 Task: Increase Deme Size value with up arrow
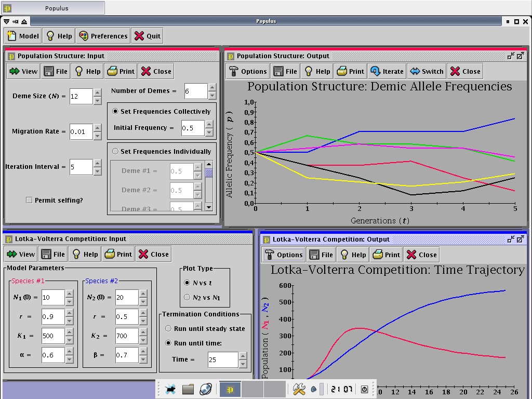pos(97,92)
